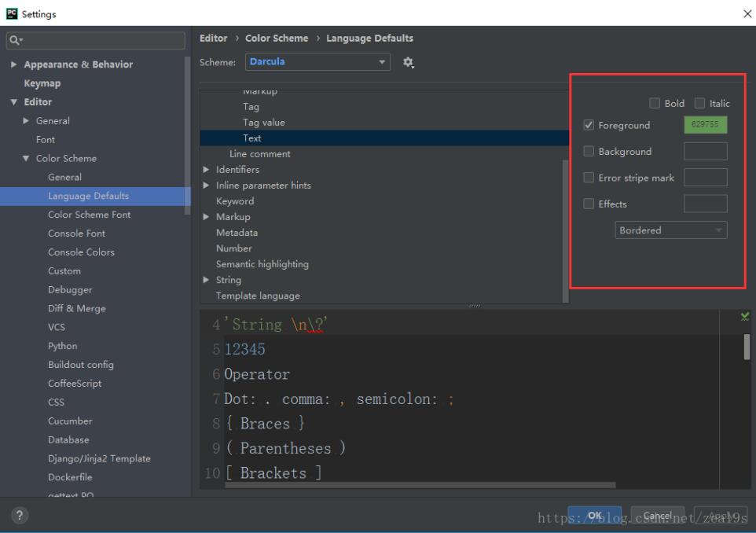Select Tag in the attributes list

click(x=251, y=107)
